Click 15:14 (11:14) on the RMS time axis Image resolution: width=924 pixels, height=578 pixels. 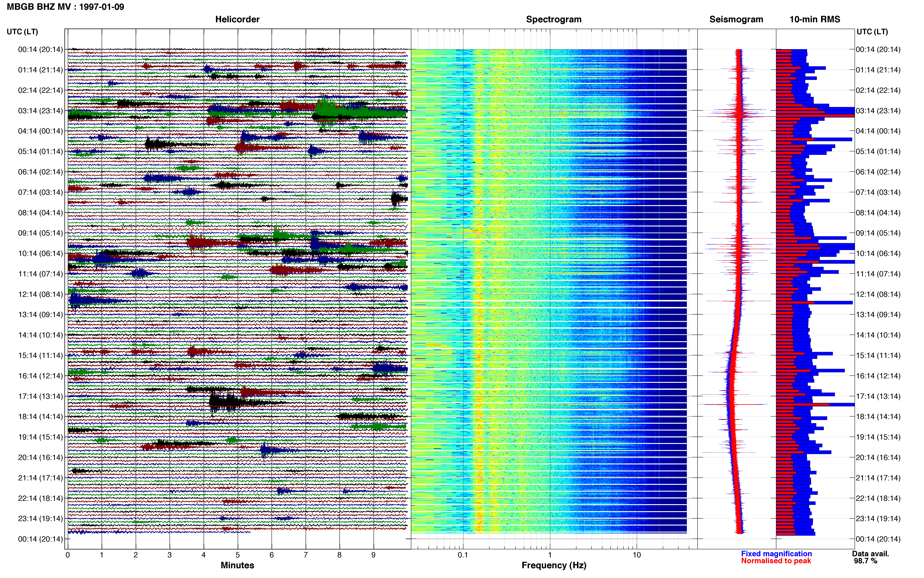click(x=878, y=356)
